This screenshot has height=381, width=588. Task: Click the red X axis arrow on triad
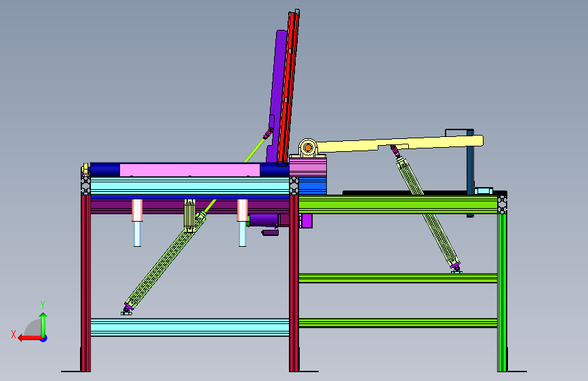29,338
